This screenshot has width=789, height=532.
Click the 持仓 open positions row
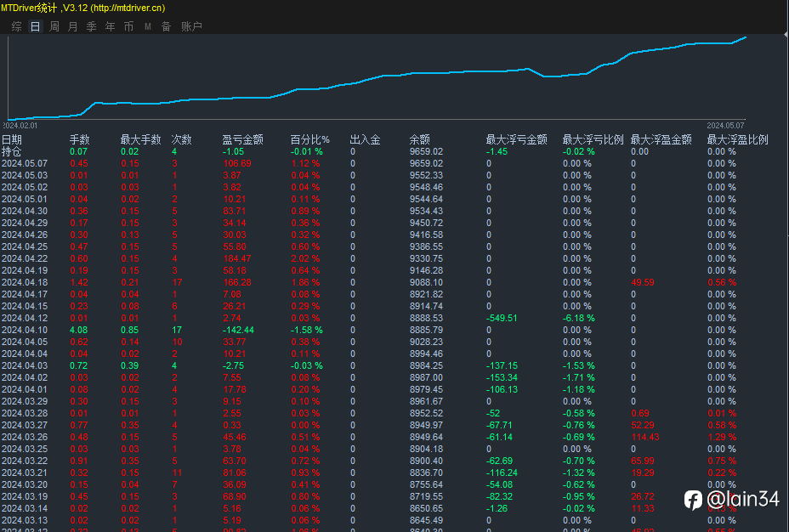pos(12,151)
